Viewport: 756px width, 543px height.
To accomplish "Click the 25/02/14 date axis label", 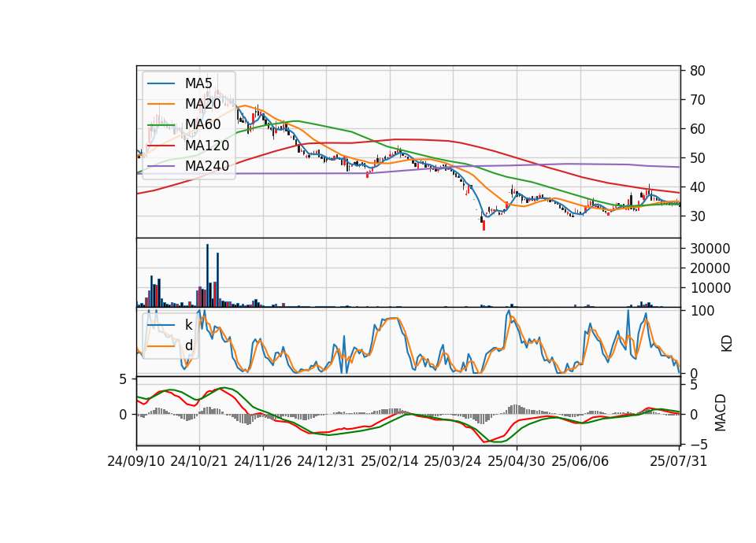I will point(390,461).
